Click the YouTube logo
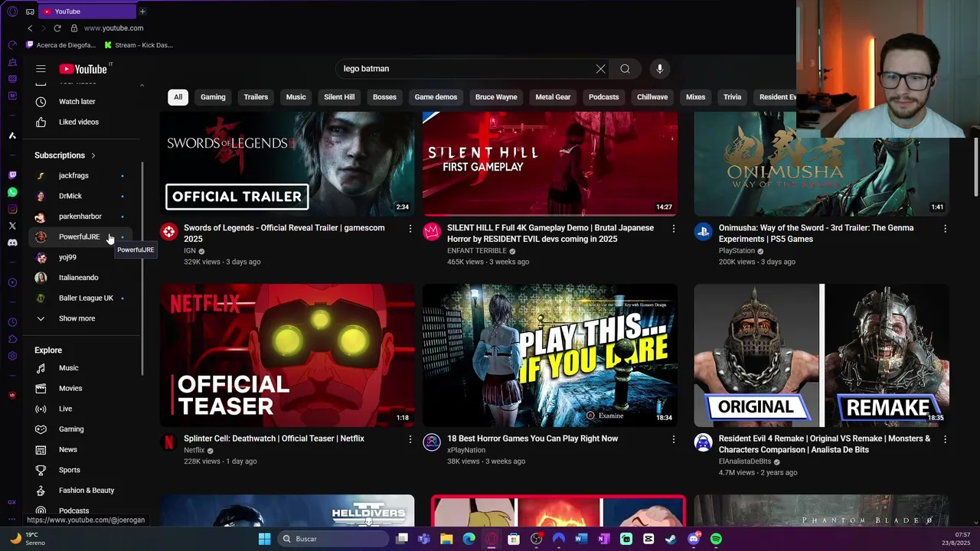 point(83,69)
